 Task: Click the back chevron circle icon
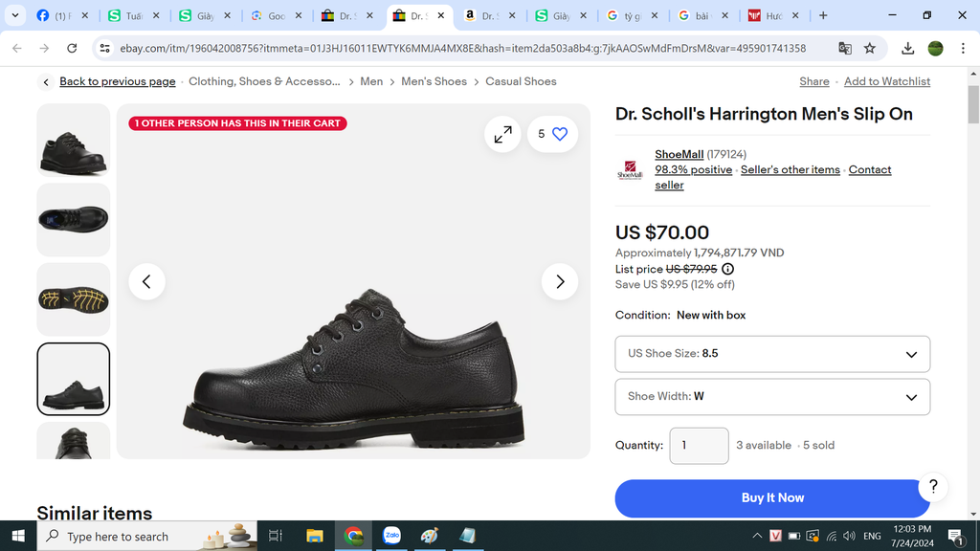click(x=46, y=82)
